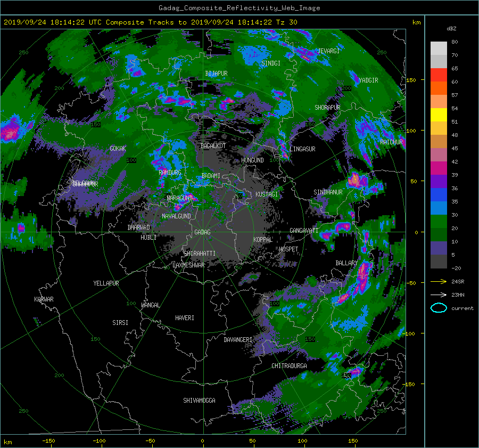Click the HUNGUND city label
Viewport: 479px width, 448px height.
tap(252, 160)
